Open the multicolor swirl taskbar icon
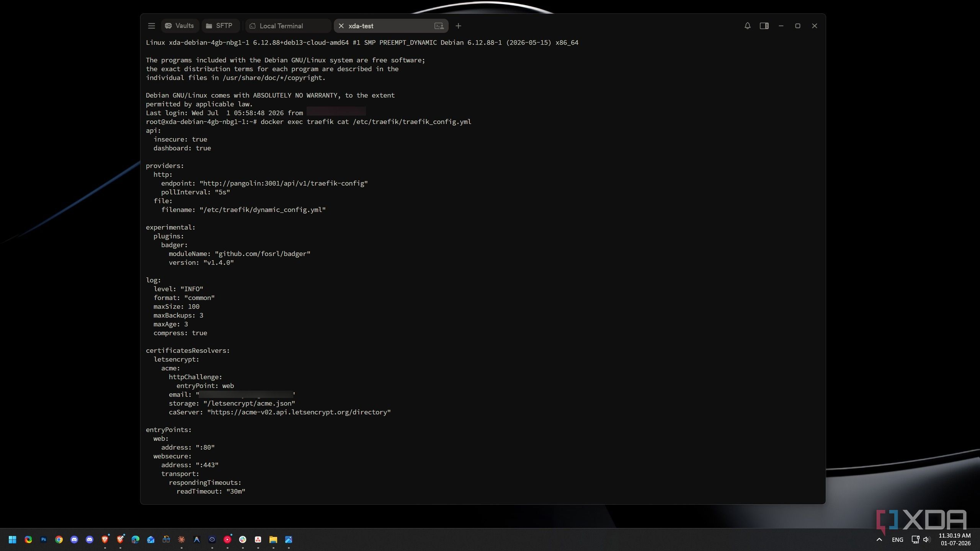Image resolution: width=980 pixels, height=551 pixels. (x=28, y=540)
